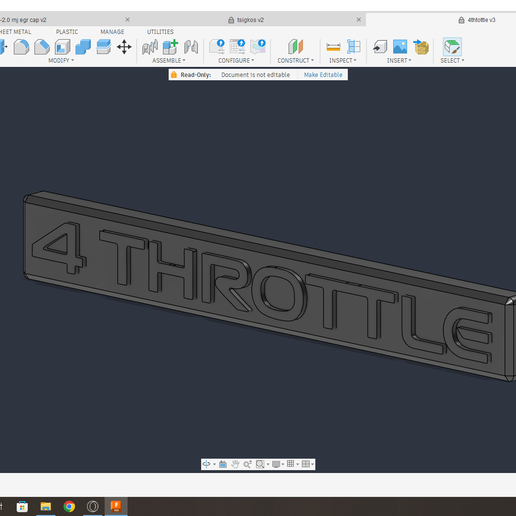Screen dimensions: 516x516
Task: Click the Insert Derive icon
Action: click(380, 47)
